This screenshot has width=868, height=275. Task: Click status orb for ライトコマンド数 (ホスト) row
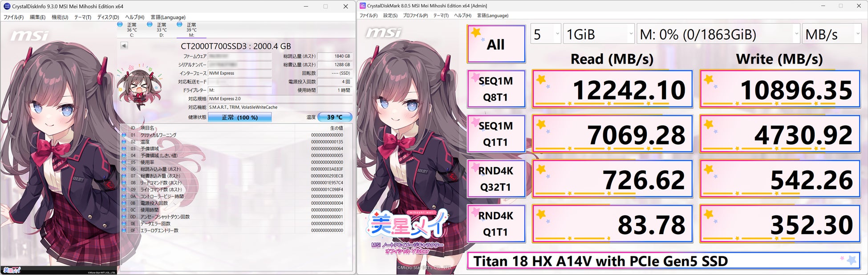point(124,189)
